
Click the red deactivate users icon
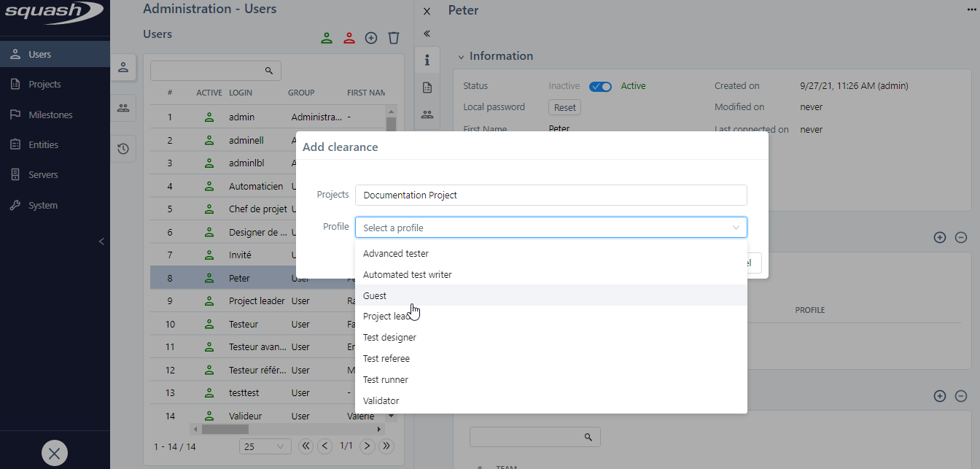point(349,38)
